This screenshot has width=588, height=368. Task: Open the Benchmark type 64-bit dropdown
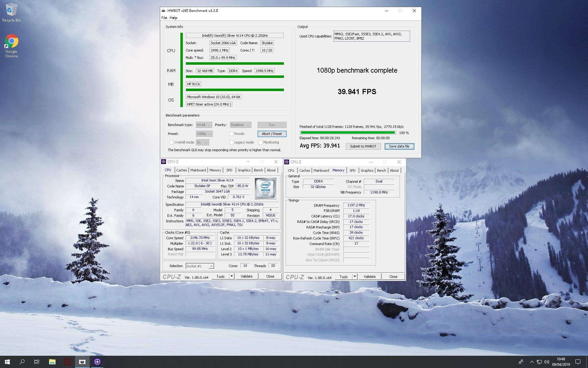click(204, 125)
